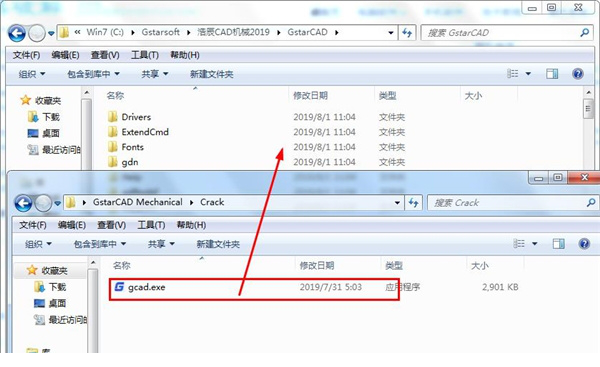Open 查看(V) menu in GstarCAD window

coord(105,55)
